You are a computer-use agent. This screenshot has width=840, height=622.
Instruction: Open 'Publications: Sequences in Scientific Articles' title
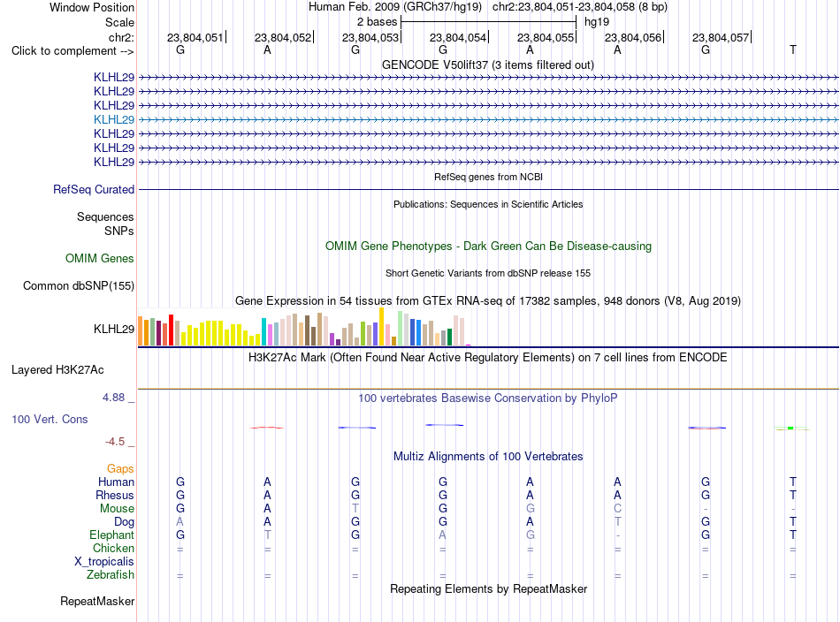pyautogui.click(x=488, y=204)
